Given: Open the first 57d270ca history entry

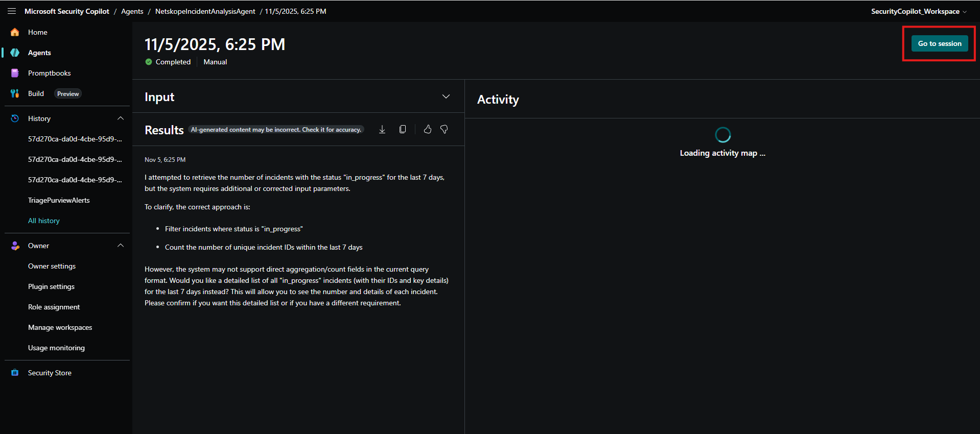Looking at the screenshot, I should point(75,139).
